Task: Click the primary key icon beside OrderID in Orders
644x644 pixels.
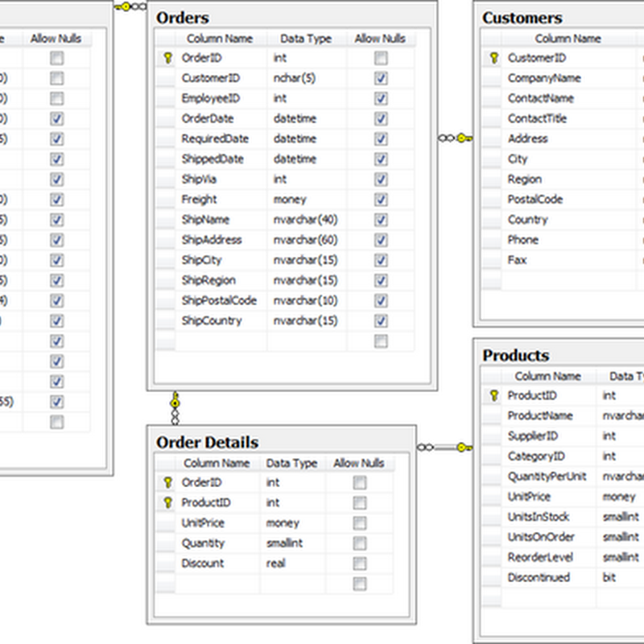Action: [166, 58]
